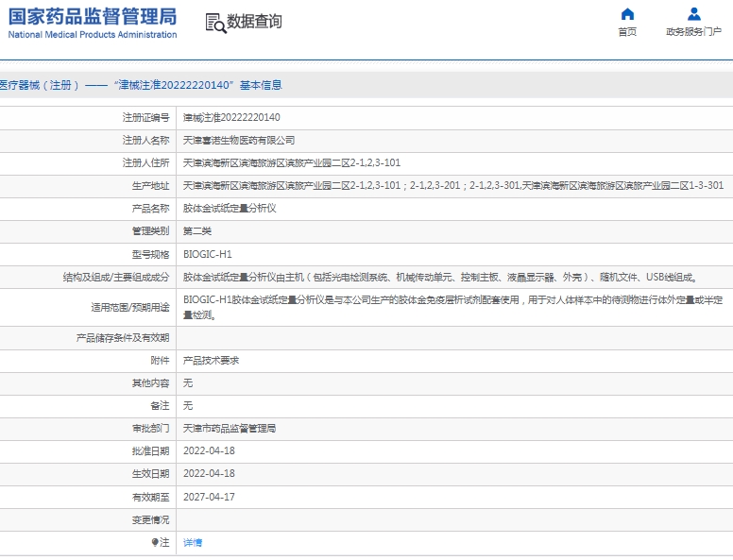Open the 产品技术要求 attachment link
733x560 pixels.
click(211, 361)
